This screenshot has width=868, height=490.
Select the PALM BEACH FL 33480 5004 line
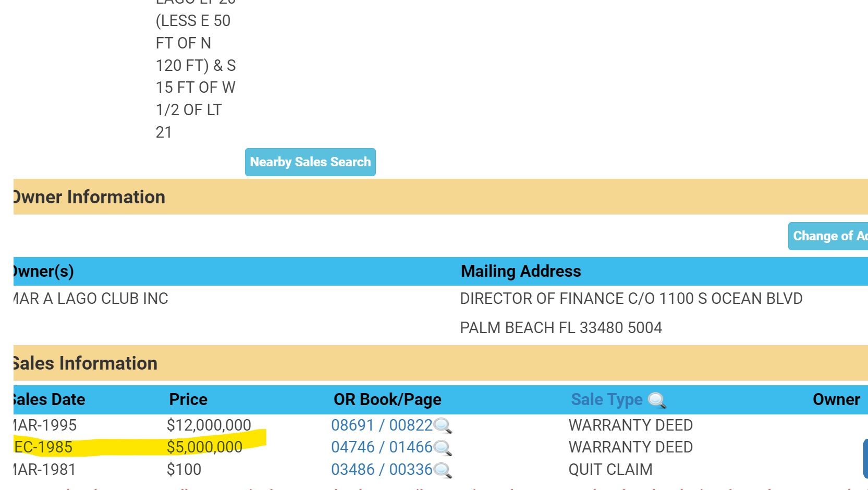(561, 328)
